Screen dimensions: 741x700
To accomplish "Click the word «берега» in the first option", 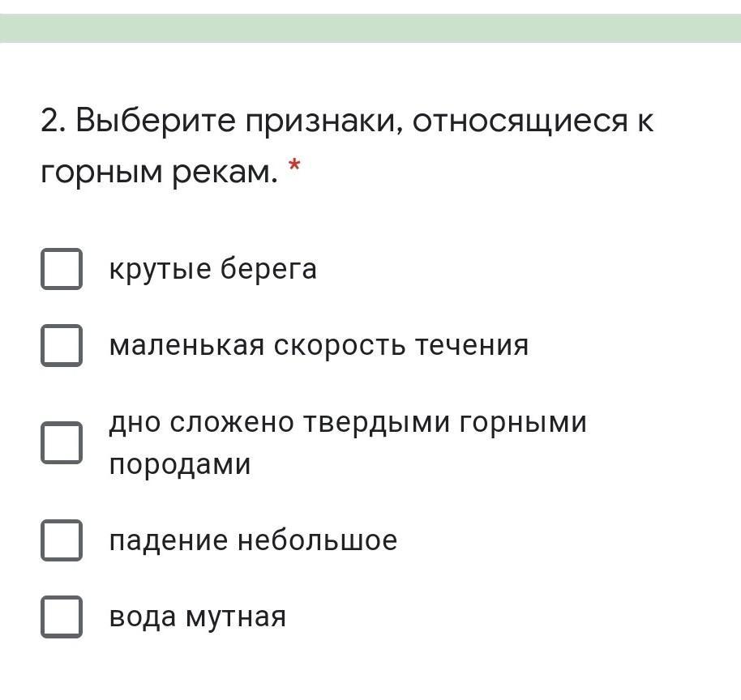I will (268, 268).
